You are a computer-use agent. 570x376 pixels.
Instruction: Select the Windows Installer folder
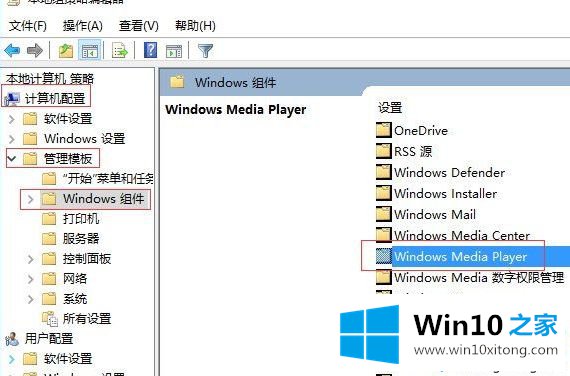coord(446,193)
